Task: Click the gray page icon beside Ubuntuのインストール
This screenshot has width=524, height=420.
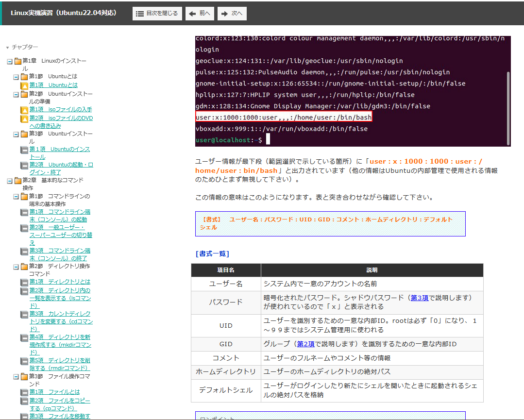Action: (x=24, y=150)
